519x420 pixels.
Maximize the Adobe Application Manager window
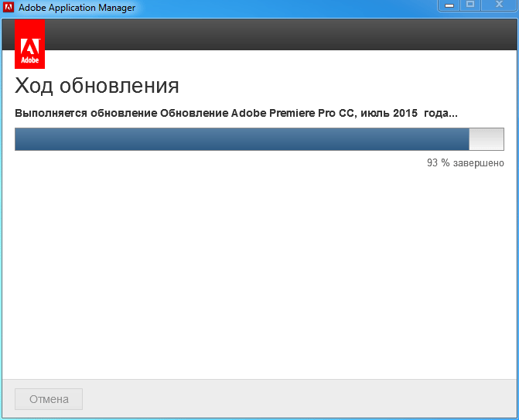pyautogui.click(x=470, y=5)
